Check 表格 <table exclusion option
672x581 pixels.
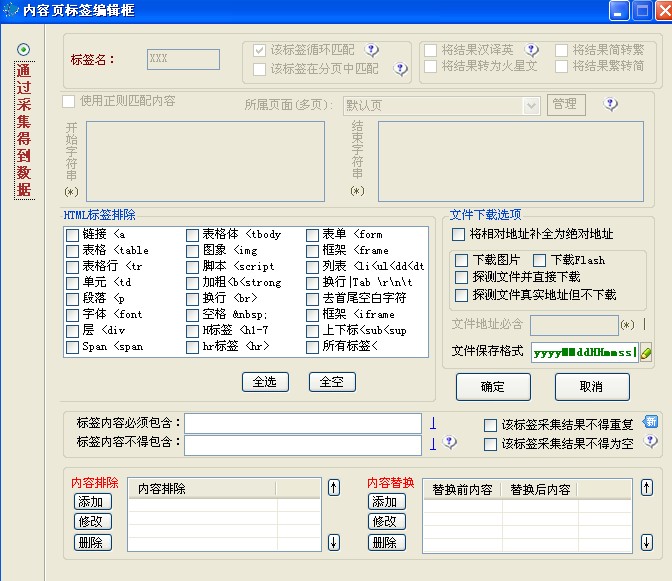pos(72,251)
